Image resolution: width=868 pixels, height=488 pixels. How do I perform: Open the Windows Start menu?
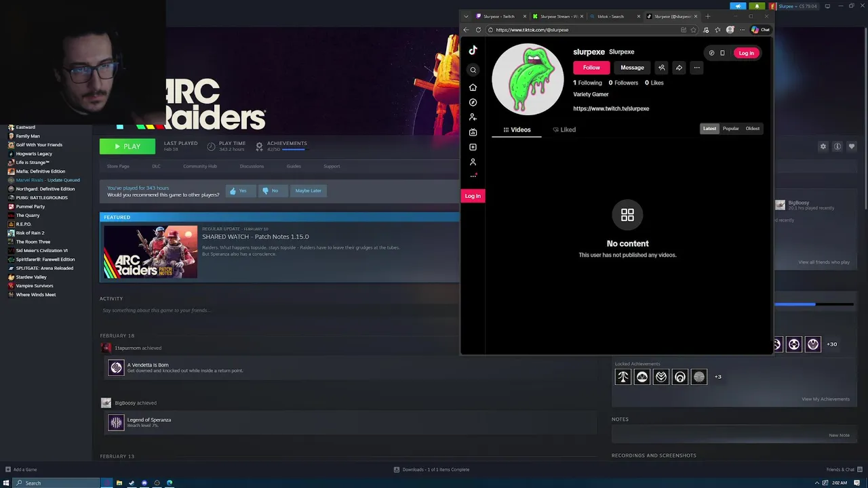(x=6, y=483)
